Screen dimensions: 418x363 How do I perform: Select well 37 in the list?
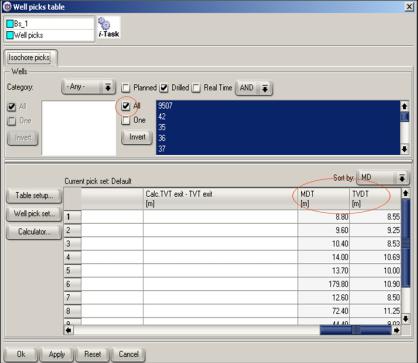click(278, 149)
